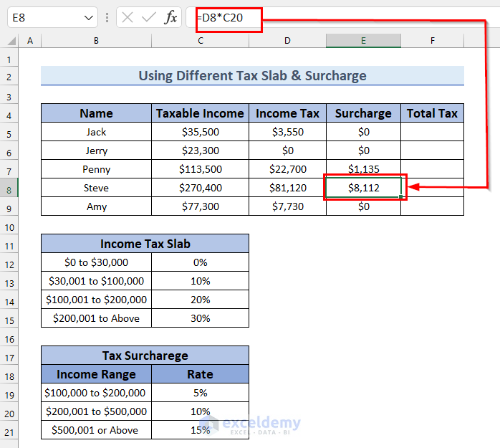Image resolution: width=500 pixels, height=448 pixels.
Task: Click the Select All corner triangle
Action: point(11,41)
